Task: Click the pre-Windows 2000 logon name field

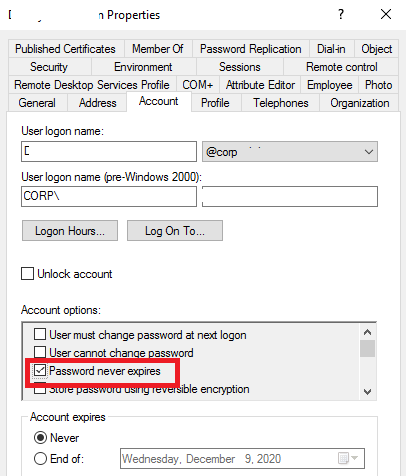Action: tap(290, 196)
